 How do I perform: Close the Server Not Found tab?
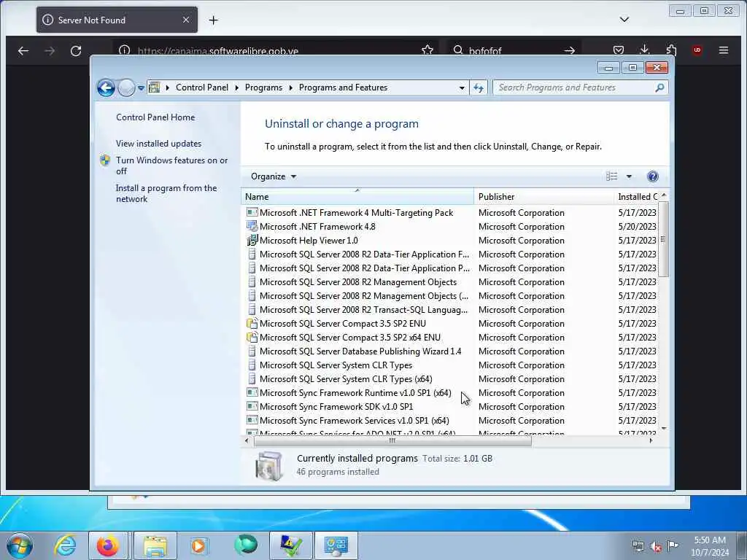186,20
